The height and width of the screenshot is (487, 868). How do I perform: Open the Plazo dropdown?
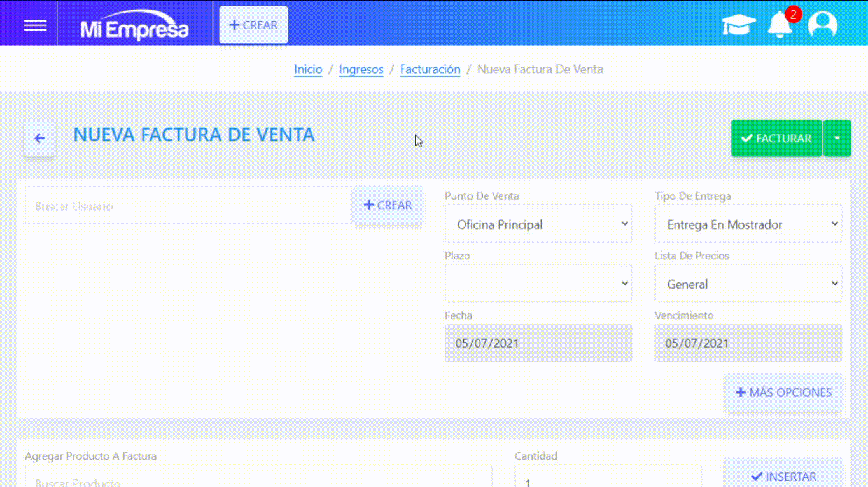pos(538,284)
